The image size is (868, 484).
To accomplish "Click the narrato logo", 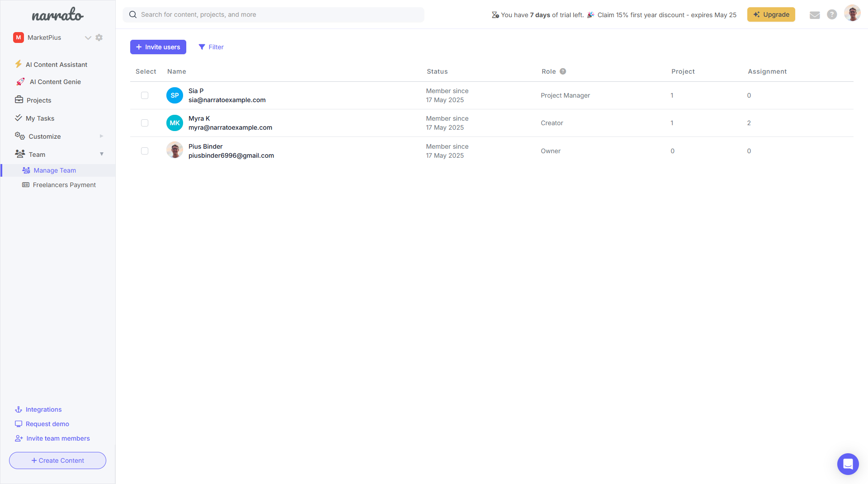I will pos(57,15).
